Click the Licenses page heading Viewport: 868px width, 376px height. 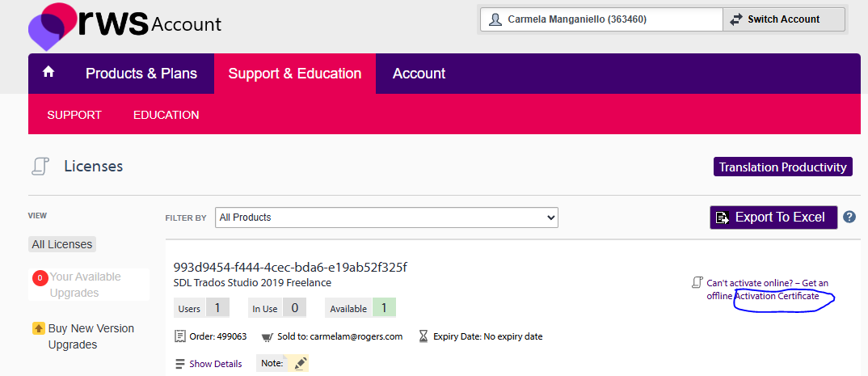pyautogui.click(x=94, y=167)
